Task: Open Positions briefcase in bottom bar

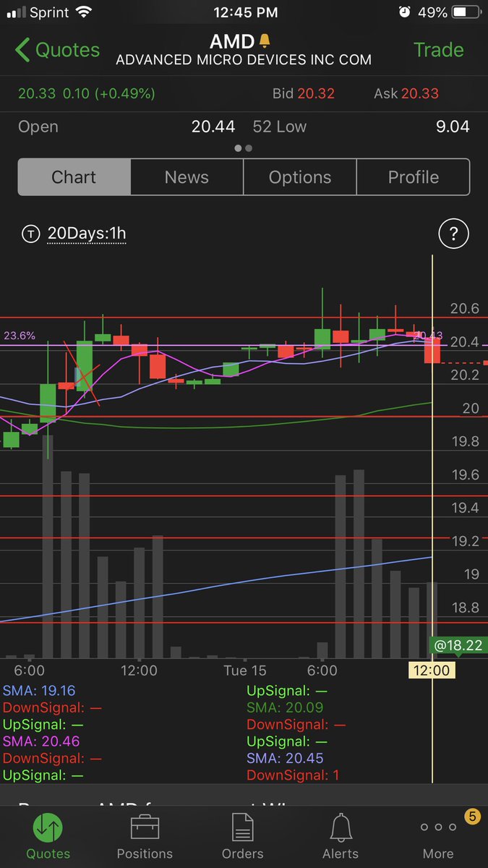Action: click(145, 836)
